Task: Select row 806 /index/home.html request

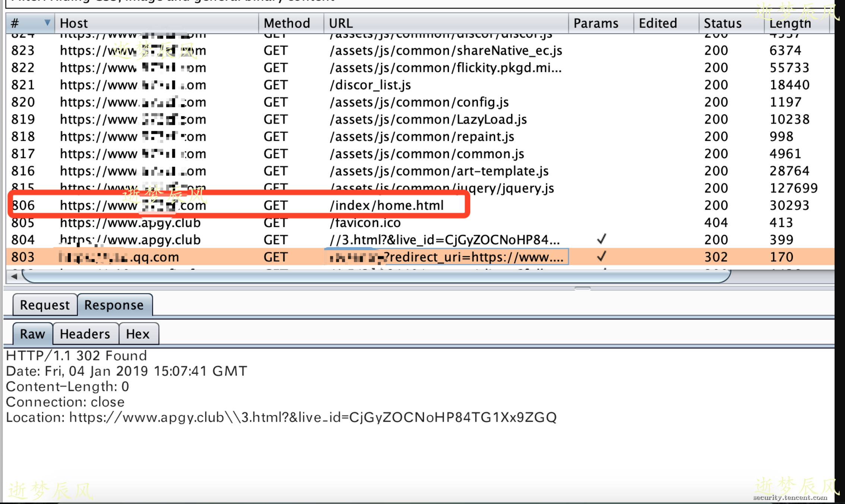Action: click(386, 205)
